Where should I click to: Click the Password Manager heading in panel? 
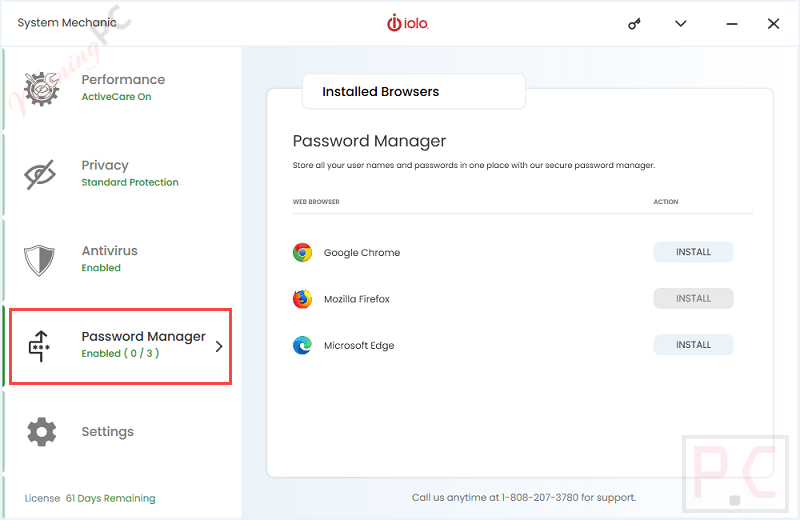point(369,141)
